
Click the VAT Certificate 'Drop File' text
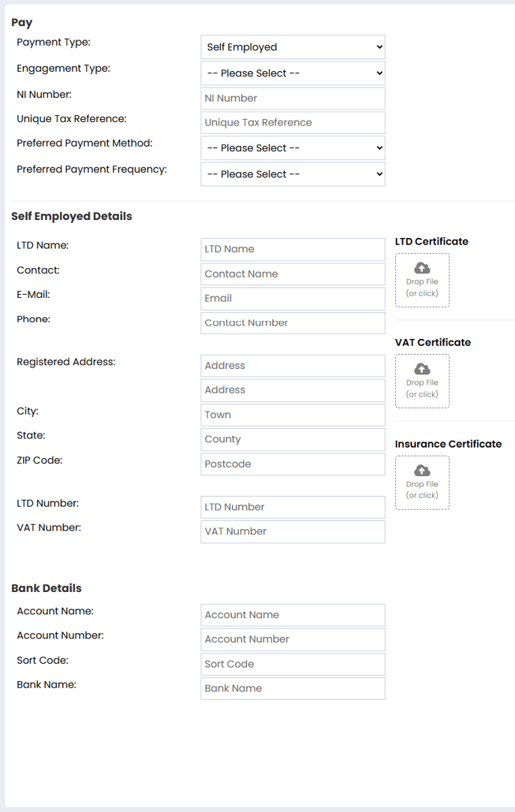[x=422, y=382]
